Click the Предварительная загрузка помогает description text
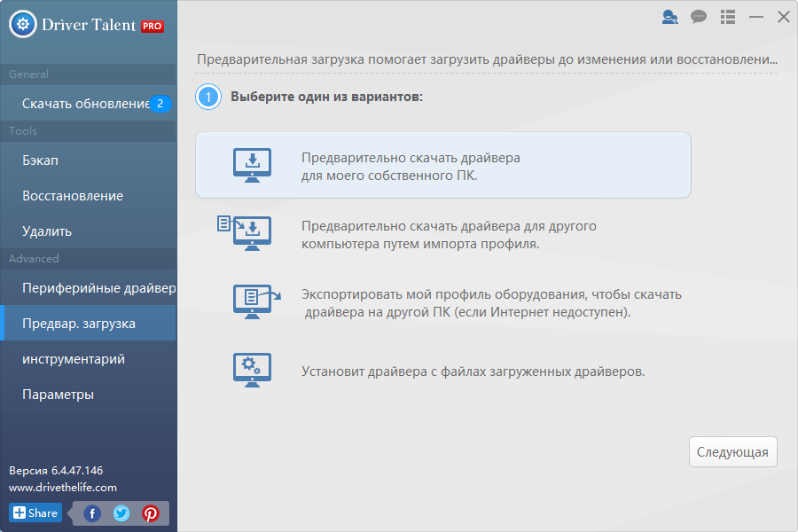Screen dimensions: 798x532 tap(487, 59)
